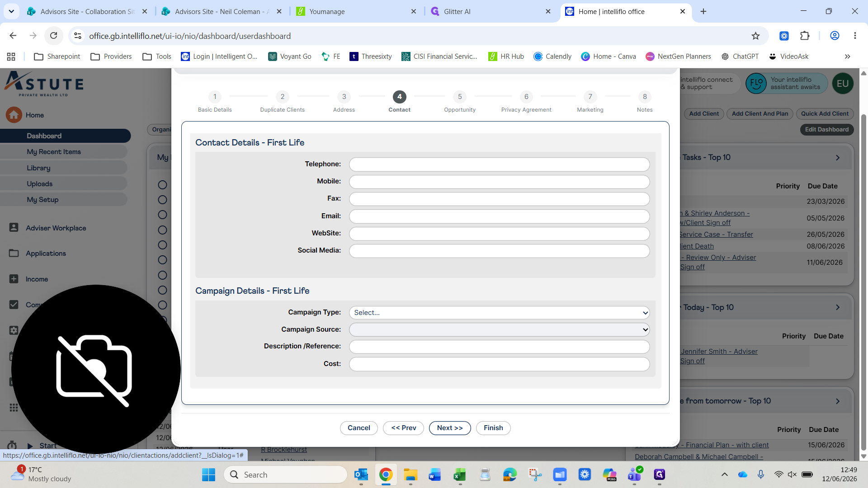Open Microsoft Teams from taskbar
The image size is (868, 488).
(634, 474)
